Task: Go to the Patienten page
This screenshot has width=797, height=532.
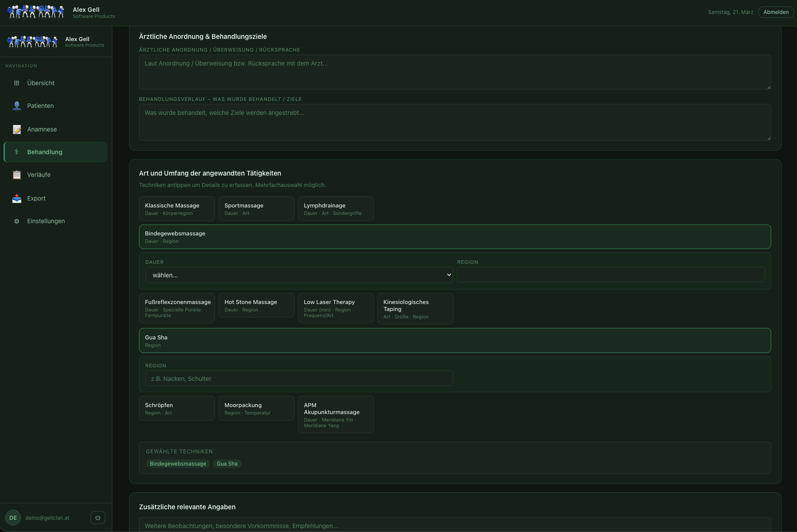Action: click(55, 106)
